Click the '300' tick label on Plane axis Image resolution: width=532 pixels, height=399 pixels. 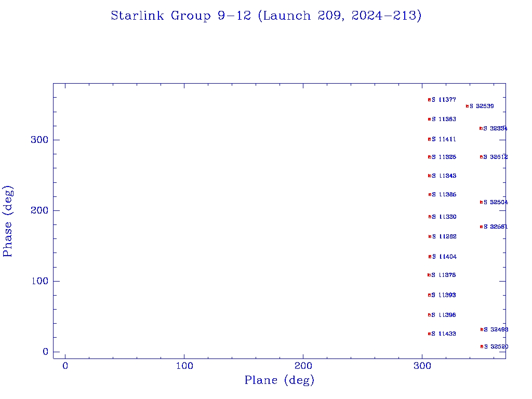(x=422, y=366)
